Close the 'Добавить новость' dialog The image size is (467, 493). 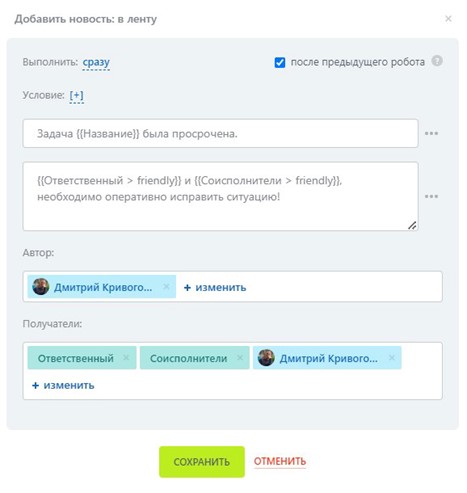(448, 19)
